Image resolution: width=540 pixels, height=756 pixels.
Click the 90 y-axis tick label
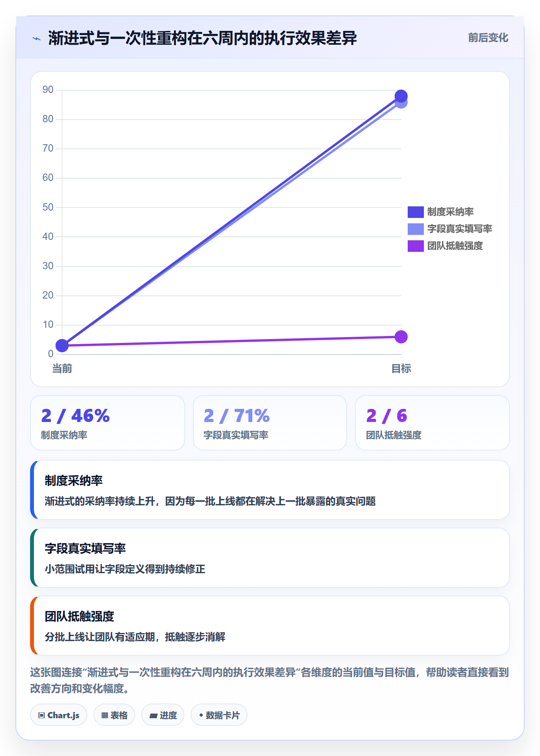[x=48, y=90]
